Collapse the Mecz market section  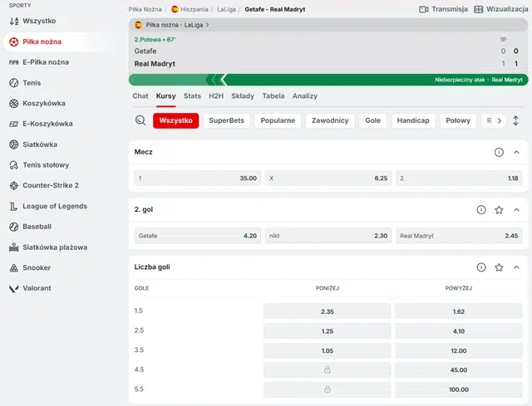516,153
